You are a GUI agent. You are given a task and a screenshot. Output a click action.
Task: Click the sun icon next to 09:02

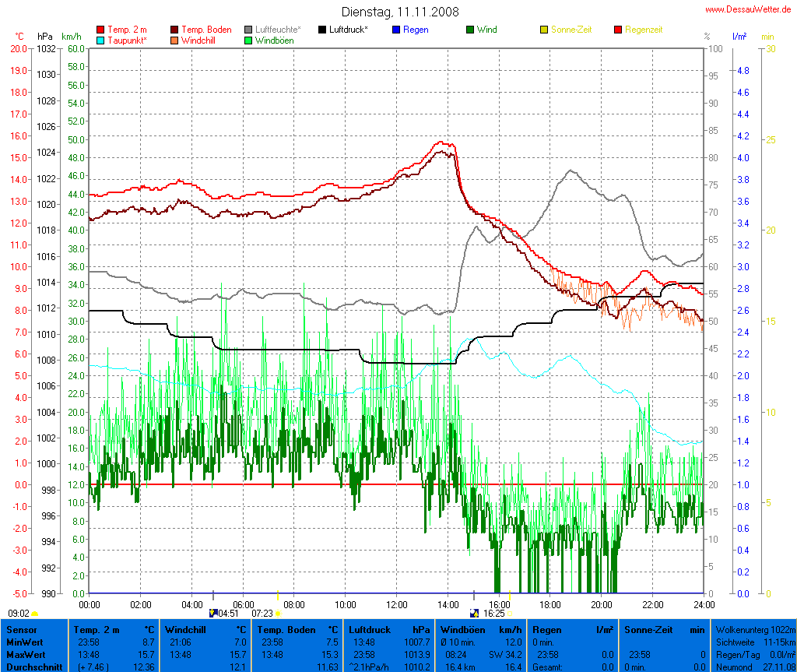pos(35,614)
